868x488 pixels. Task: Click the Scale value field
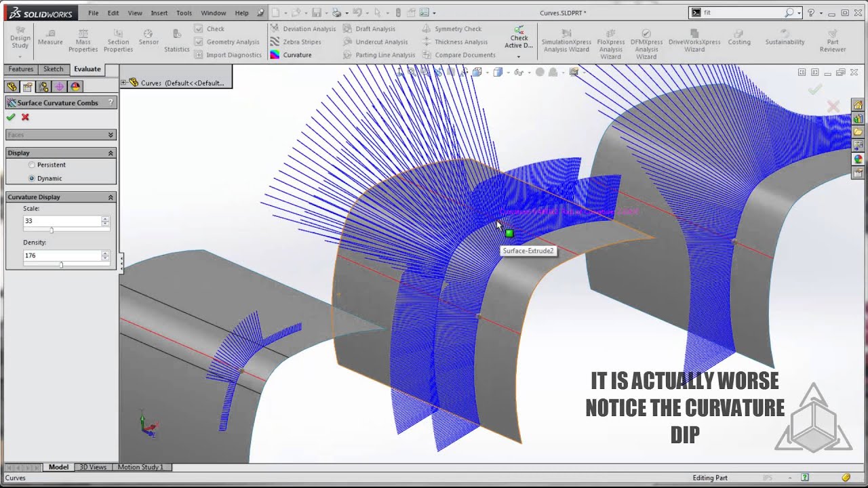click(61, 221)
